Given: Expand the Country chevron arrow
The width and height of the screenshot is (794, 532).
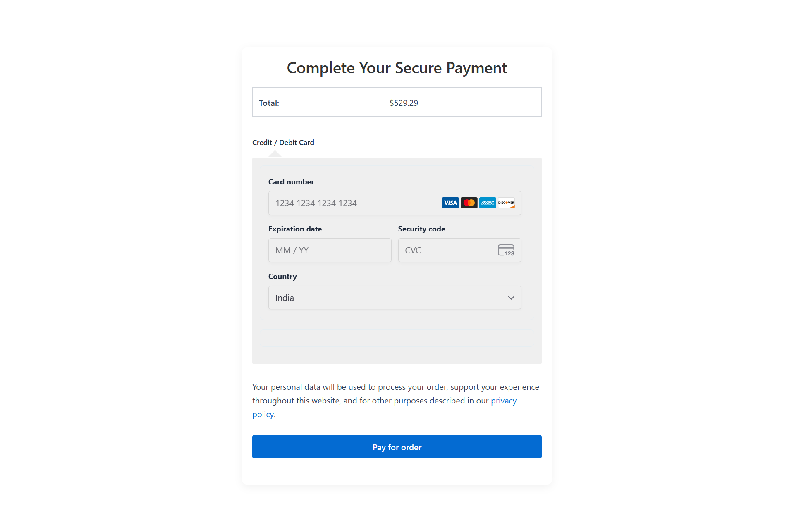Looking at the screenshot, I should [x=511, y=298].
